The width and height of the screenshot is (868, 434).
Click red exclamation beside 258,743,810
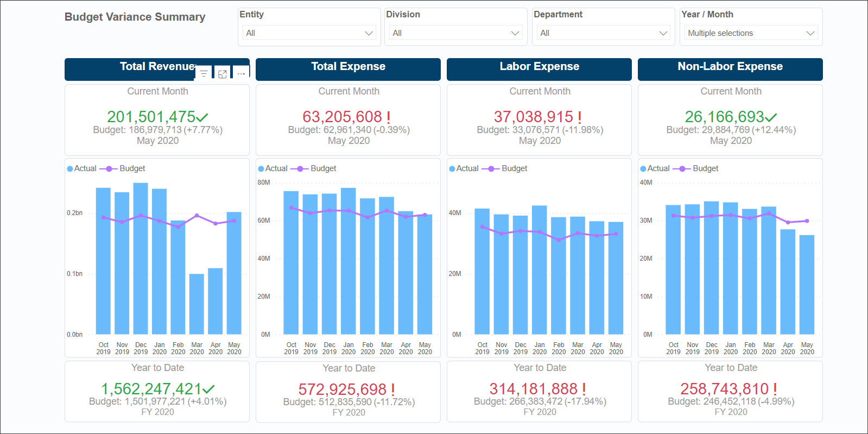775,389
